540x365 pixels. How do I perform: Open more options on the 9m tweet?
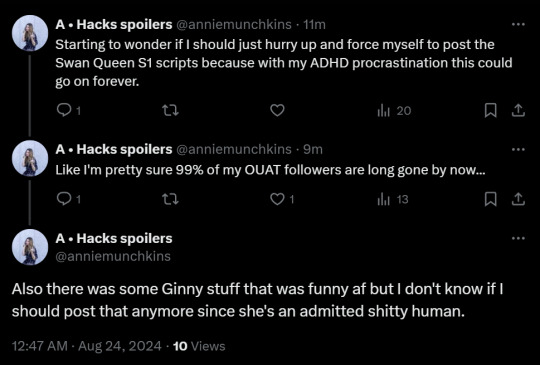tap(518, 149)
